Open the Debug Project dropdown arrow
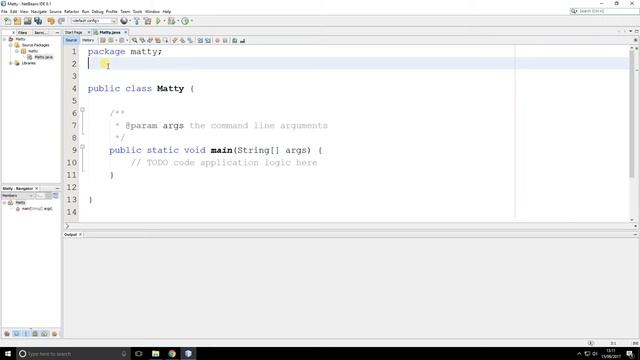640x360 pixels. 178,21
